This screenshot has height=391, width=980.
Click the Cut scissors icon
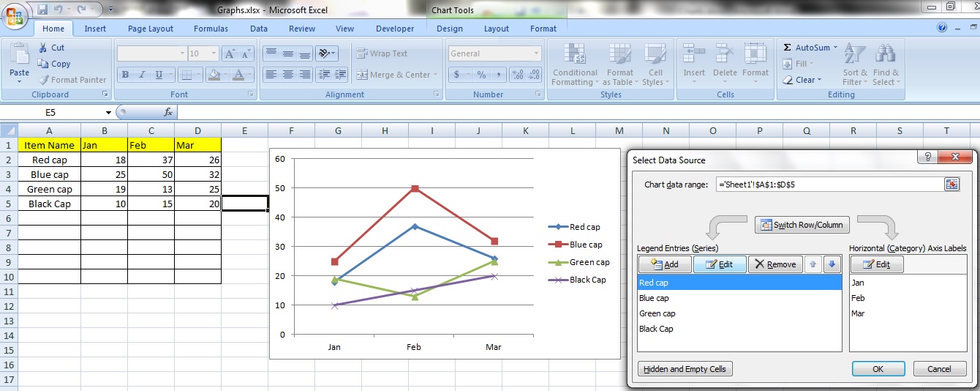pos(44,48)
